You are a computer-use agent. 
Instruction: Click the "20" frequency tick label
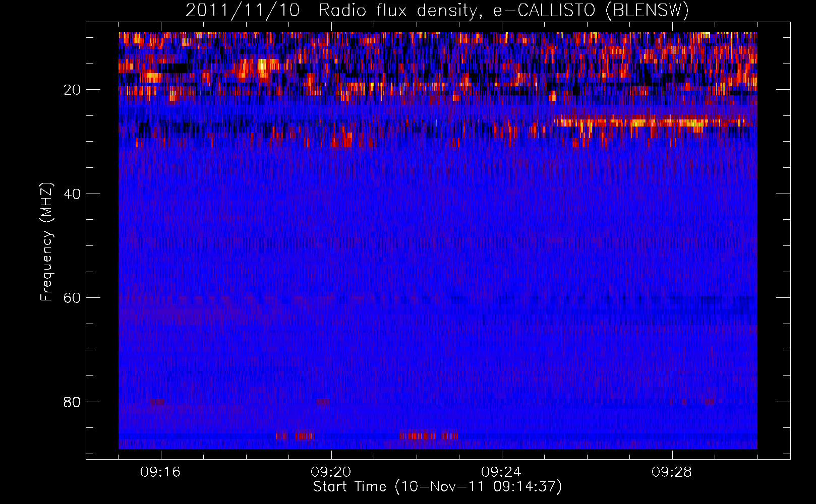click(72, 90)
